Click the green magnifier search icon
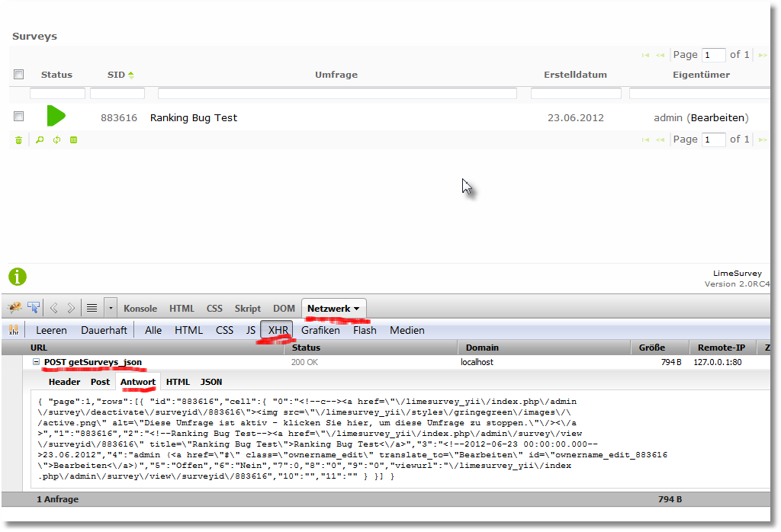 point(40,140)
